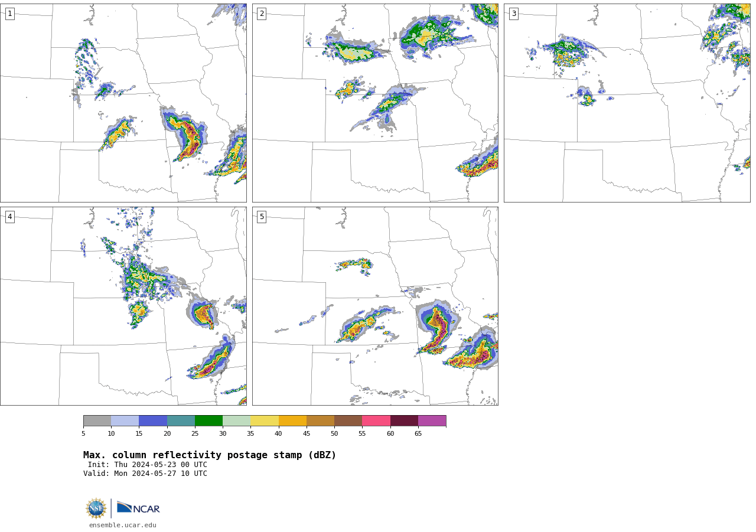Click the orange 40-45 dBZ swatch
Viewport: 756px width, 532px height.
[292, 421]
